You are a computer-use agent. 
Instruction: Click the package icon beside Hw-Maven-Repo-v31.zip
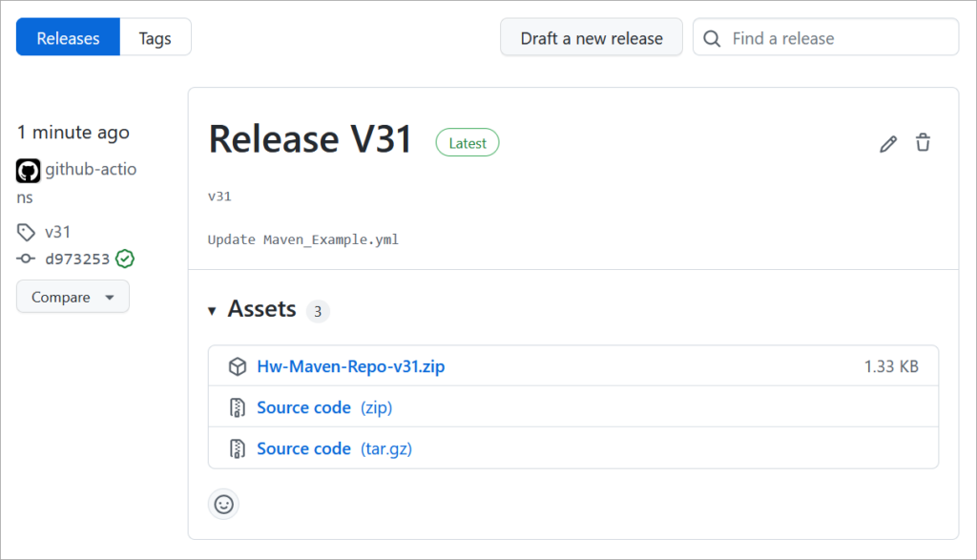[237, 366]
